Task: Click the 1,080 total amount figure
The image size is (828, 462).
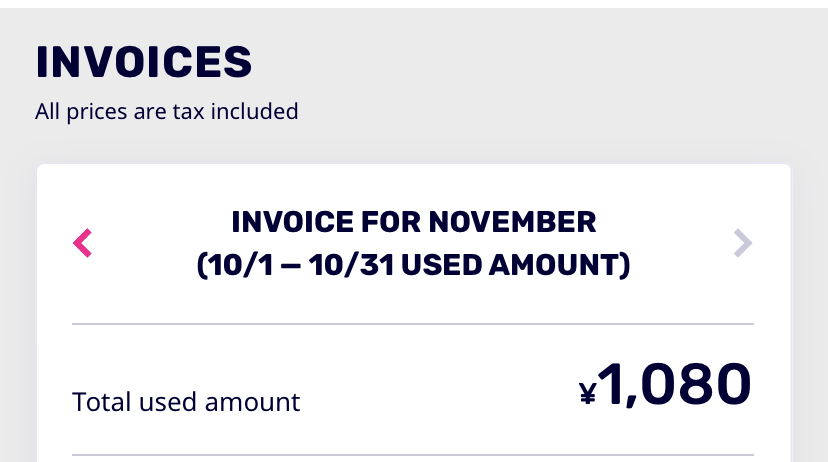Action: pos(677,386)
